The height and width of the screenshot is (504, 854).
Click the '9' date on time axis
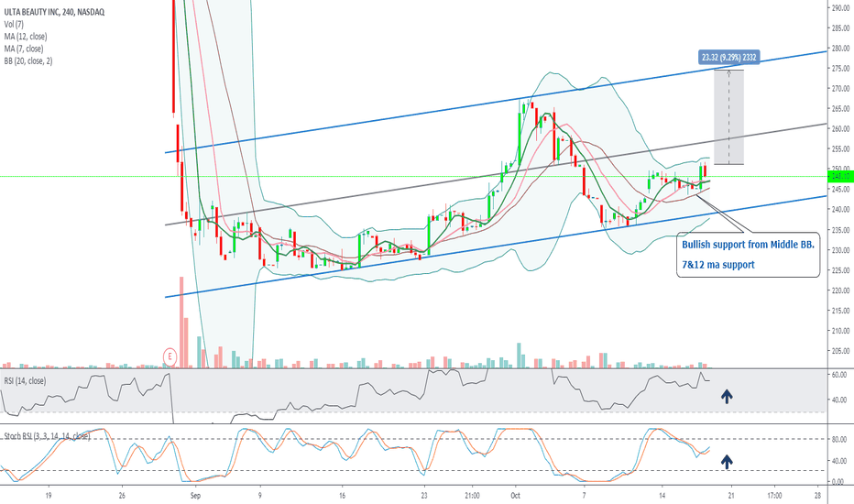coord(260,495)
